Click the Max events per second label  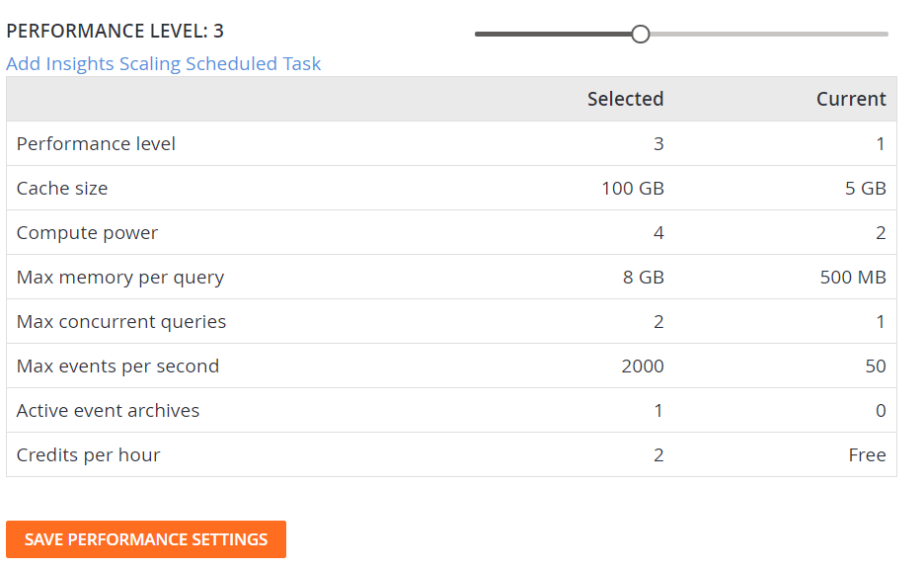coord(117,366)
